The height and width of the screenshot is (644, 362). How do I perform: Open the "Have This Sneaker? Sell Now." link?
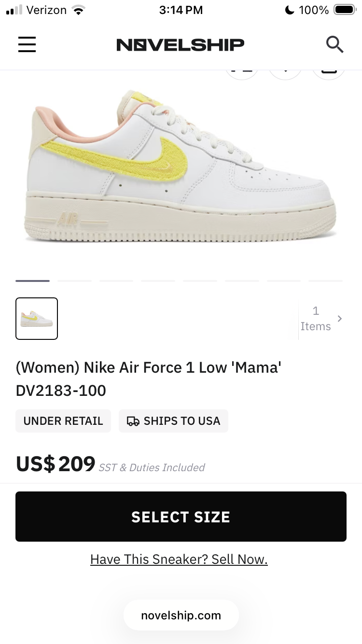pos(179,559)
